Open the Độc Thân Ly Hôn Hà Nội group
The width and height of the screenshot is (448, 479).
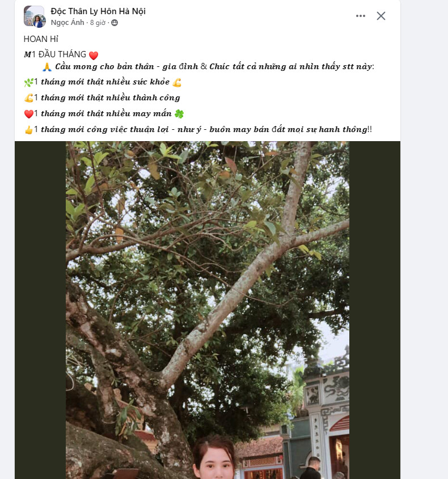click(x=98, y=11)
